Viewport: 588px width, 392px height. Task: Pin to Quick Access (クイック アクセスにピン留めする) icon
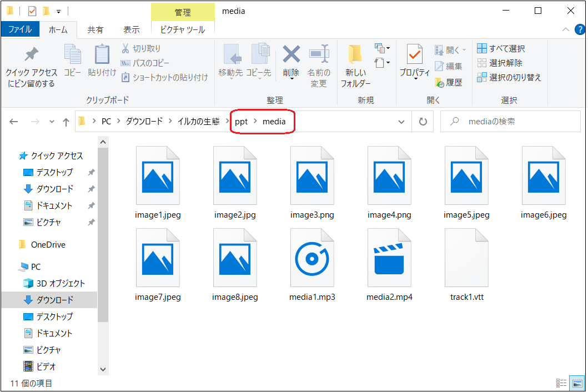pos(31,56)
